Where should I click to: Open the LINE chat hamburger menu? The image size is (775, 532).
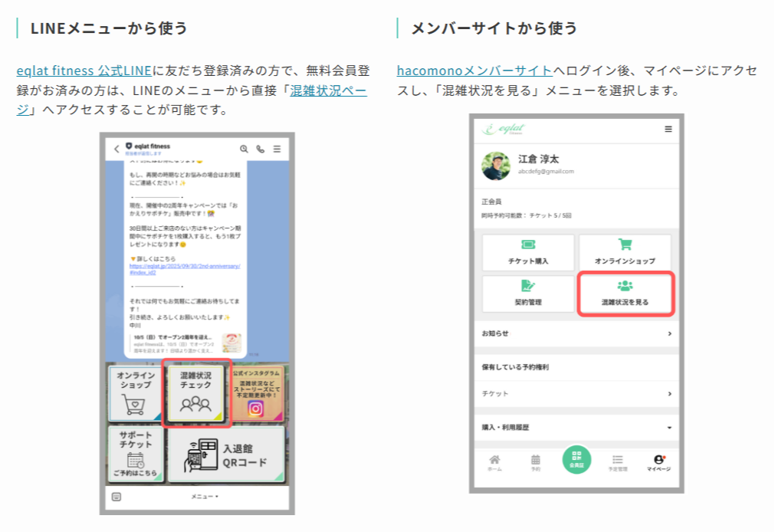pyautogui.click(x=277, y=149)
